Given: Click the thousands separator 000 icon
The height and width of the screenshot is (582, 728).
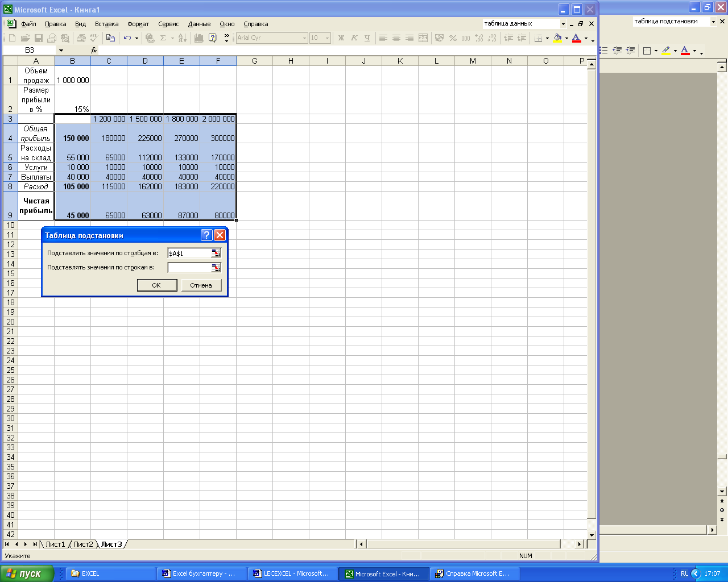Looking at the screenshot, I should (x=466, y=38).
